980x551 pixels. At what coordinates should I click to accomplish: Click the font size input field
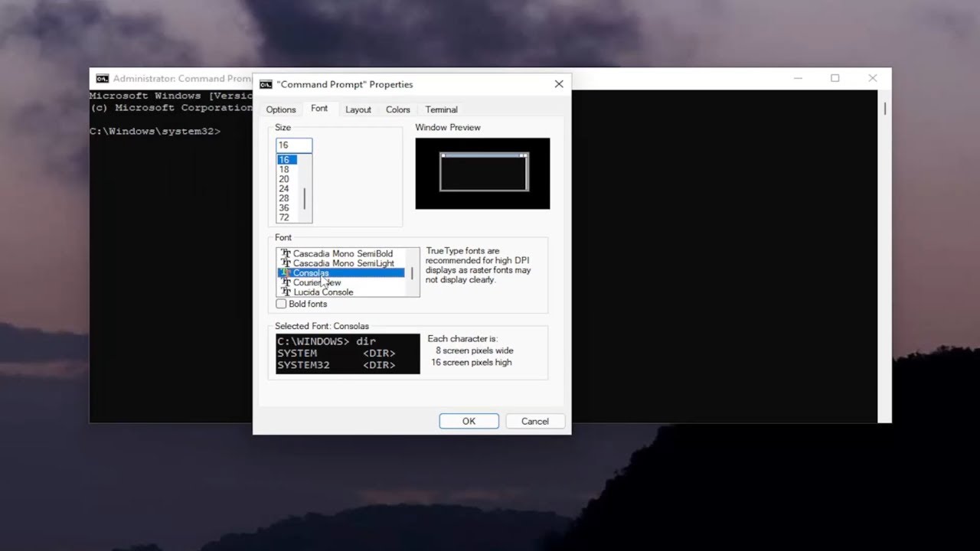(x=294, y=145)
